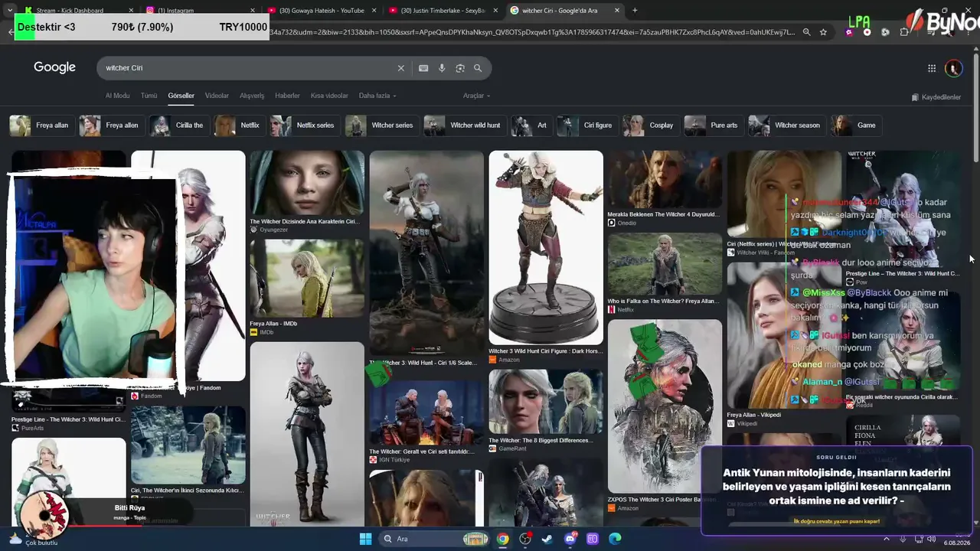The width and height of the screenshot is (980, 551).
Task: Open the Onedio Witcher 4 image result
Action: click(665, 179)
